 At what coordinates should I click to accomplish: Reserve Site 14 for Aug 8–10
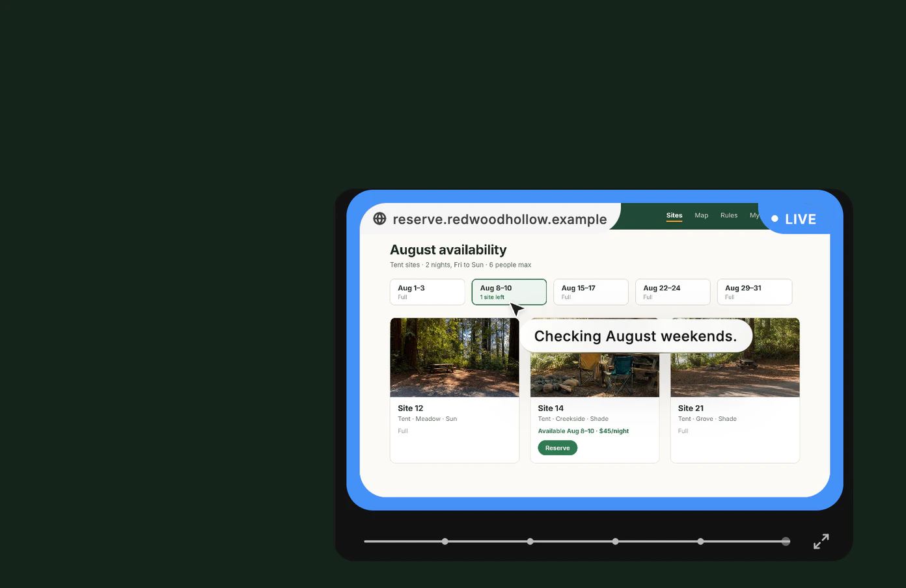(558, 448)
